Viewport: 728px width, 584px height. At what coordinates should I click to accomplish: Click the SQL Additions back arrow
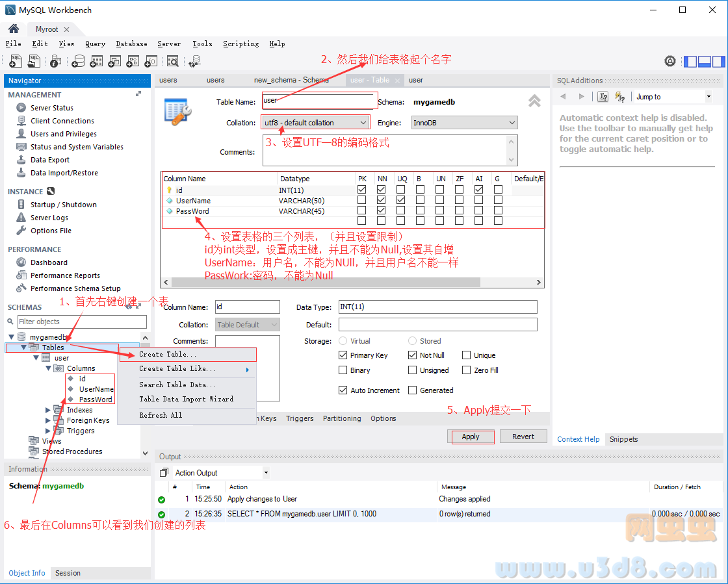563,97
